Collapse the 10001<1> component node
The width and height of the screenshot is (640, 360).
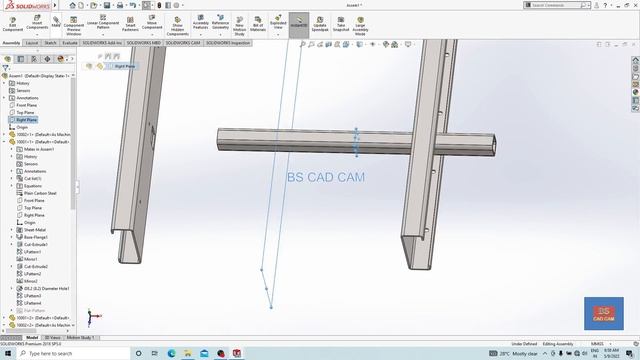click(4, 142)
